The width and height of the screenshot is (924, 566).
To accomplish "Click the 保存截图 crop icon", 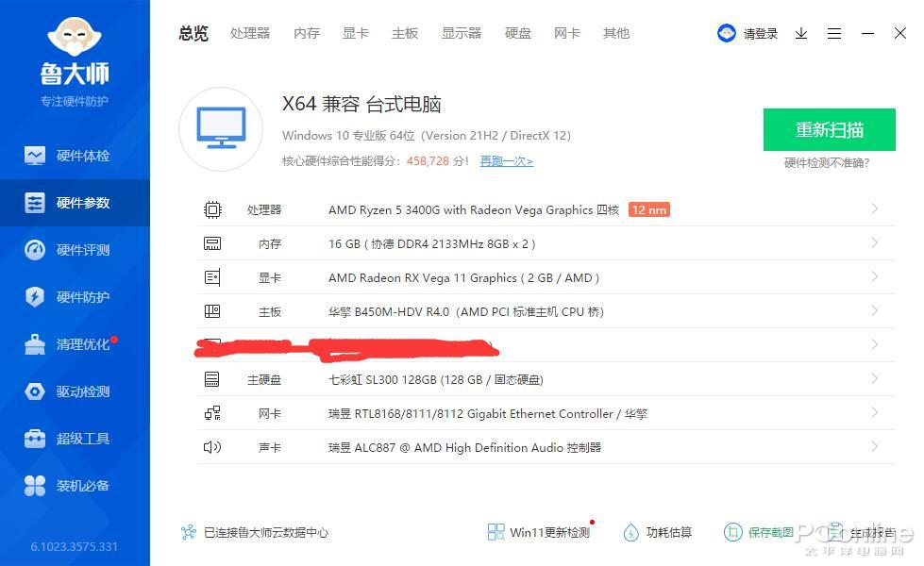I will point(732,532).
